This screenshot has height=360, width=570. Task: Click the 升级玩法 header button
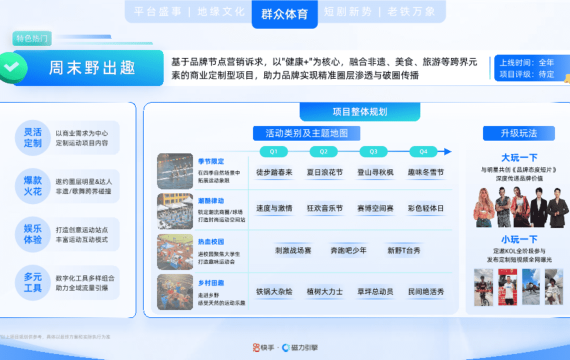coord(519,133)
